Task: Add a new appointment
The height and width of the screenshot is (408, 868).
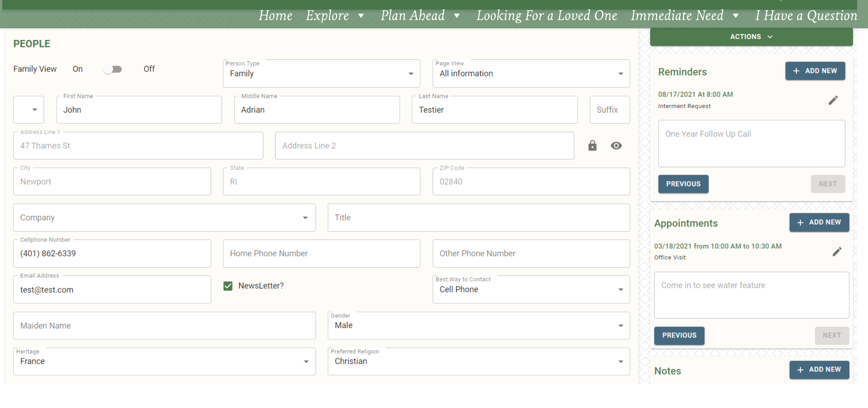Action: point(819,222)
